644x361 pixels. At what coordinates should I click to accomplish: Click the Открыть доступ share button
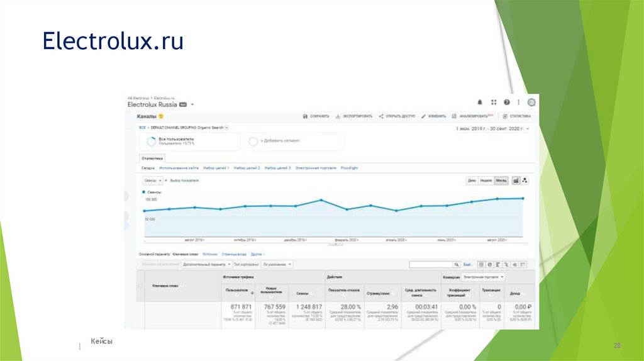pos(397,116)
